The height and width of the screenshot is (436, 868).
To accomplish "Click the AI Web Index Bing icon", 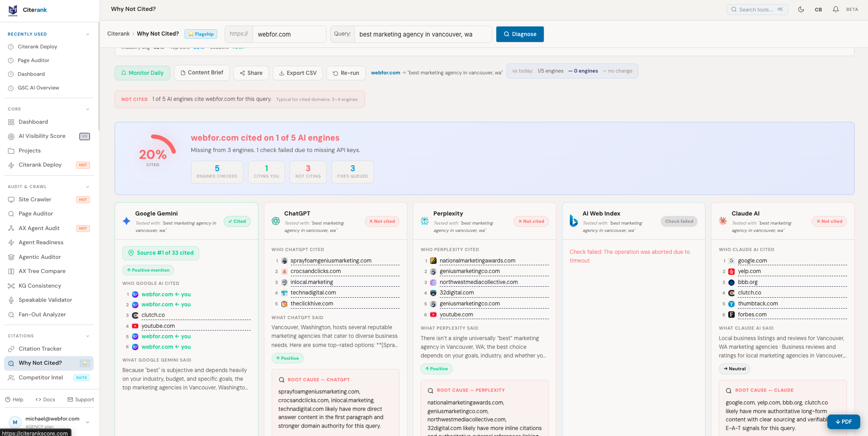I will coord(574,221).
